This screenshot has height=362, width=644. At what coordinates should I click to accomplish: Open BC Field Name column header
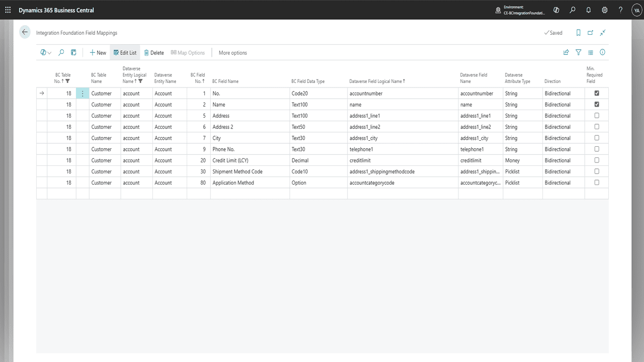[x=225, y=81]
